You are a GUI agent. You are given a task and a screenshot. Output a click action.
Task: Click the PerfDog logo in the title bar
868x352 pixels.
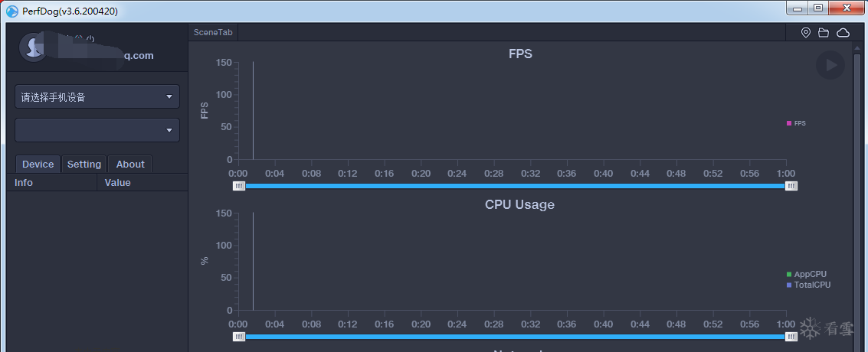[11, 11]
